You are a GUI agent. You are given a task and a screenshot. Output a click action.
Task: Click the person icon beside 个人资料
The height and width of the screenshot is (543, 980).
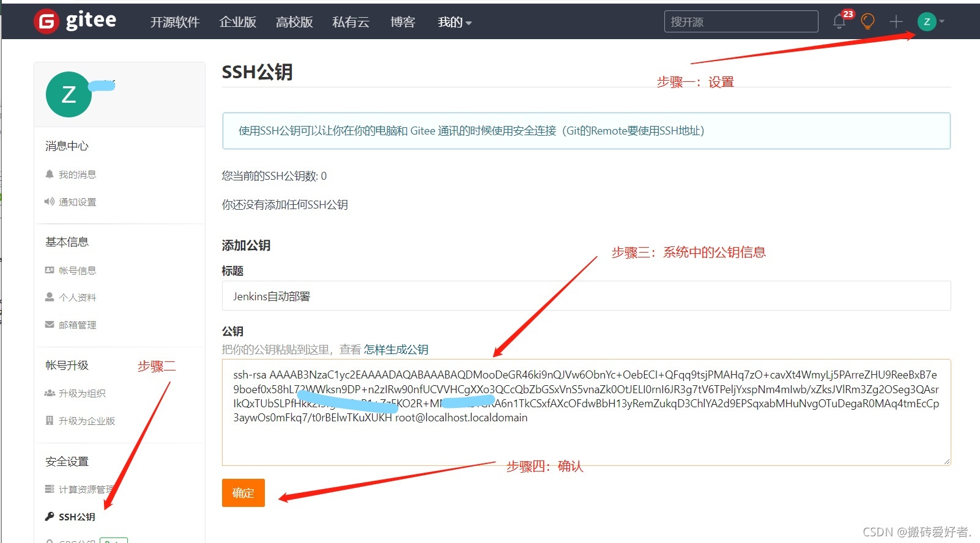pyautogui.click(x=50, y=297)
